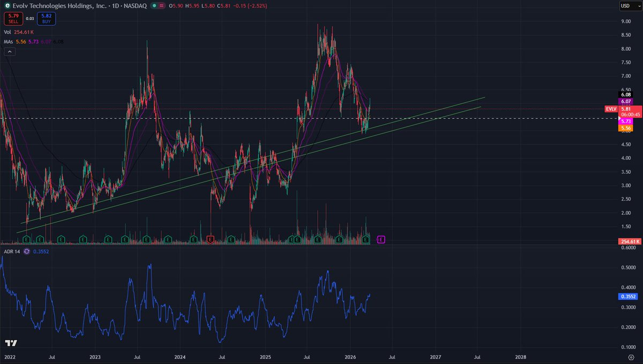Click the purple 6.07 price scale label
643x364 pixels.
(626, 101)
